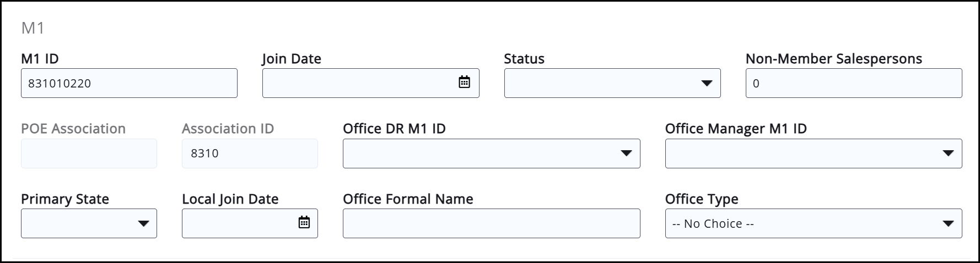Focus the Local Join Date text field
Screen dimensions: 980x263
tap(238, 223)
